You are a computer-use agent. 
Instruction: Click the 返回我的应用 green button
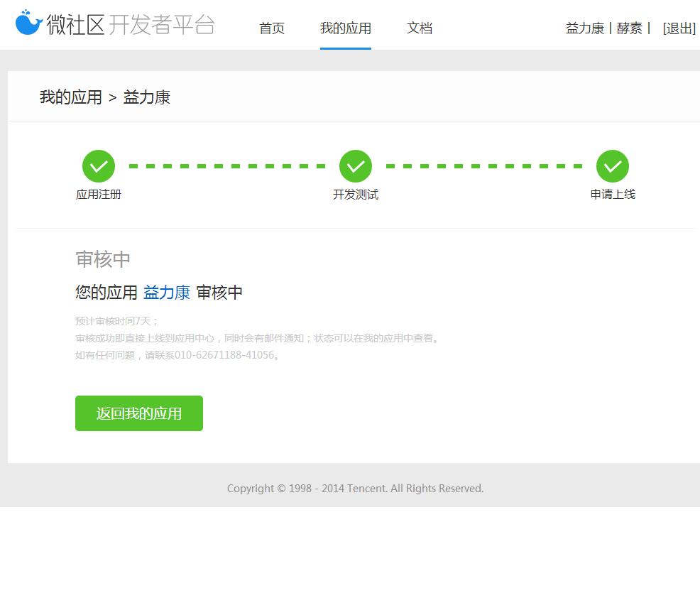[139, 413]
